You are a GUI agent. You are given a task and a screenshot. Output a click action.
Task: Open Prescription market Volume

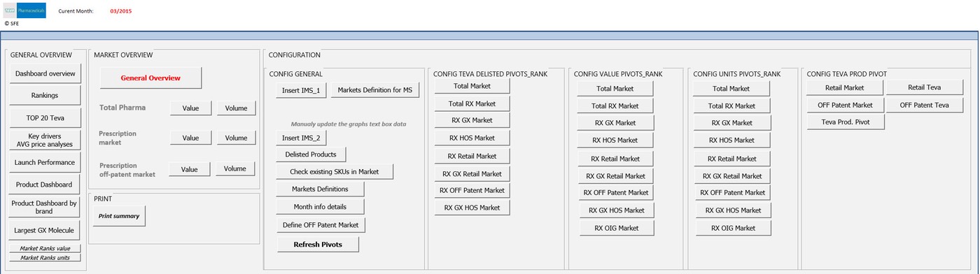(x=236, y=138)
